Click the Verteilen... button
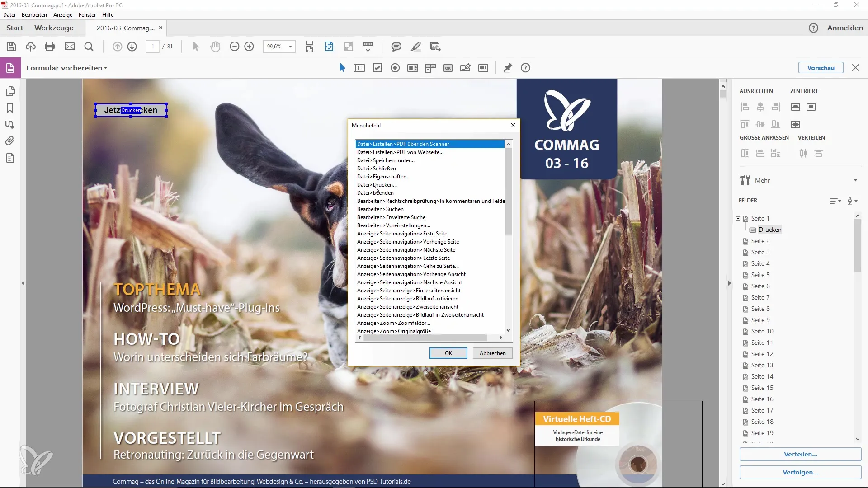 pyautogui.click(x=800, y=455)
